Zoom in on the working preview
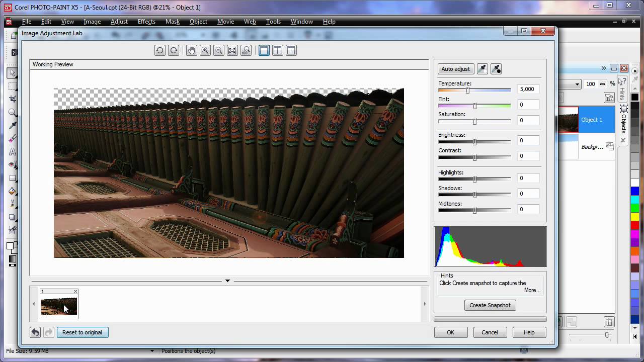Viewport: 644px width, 362px height. [205, 50]
